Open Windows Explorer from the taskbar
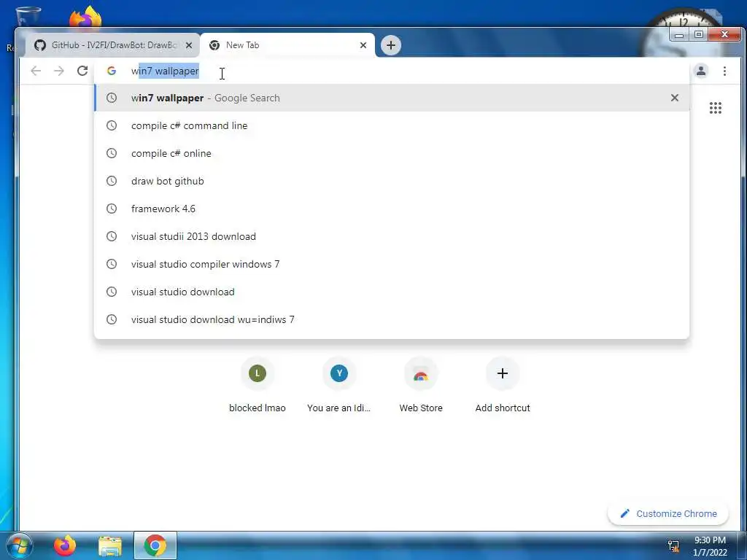This screenshot has height=560, width=747. pyautogui.click(x=110, y=545)
